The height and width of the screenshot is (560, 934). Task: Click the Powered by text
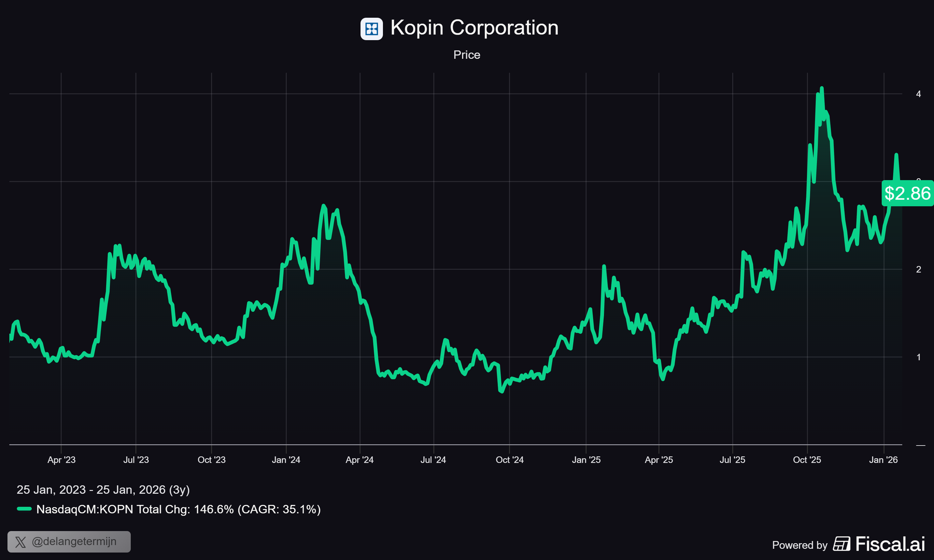click(x=800, y=545)
